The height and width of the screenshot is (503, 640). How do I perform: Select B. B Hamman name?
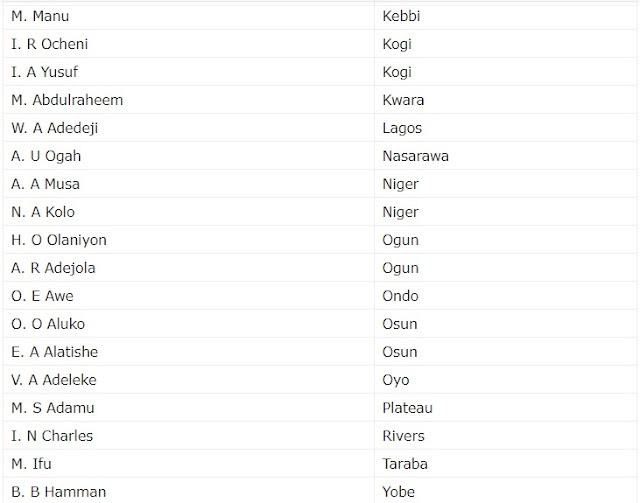pos(58,492)
